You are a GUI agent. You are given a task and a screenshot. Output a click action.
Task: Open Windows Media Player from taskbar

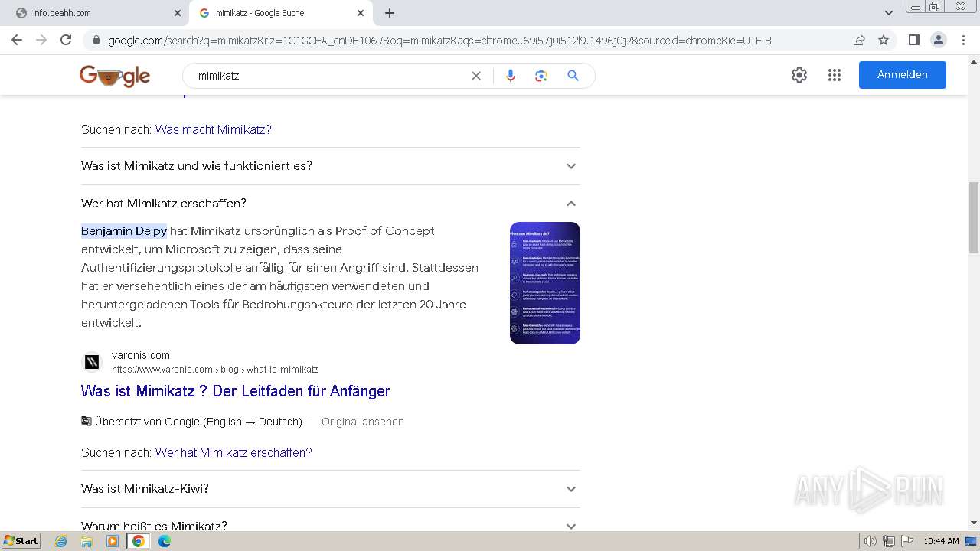click(113, 541)
